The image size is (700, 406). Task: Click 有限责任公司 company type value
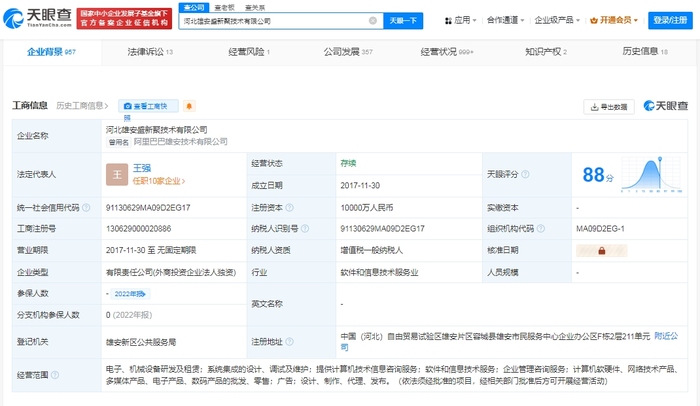pos(171,272)
